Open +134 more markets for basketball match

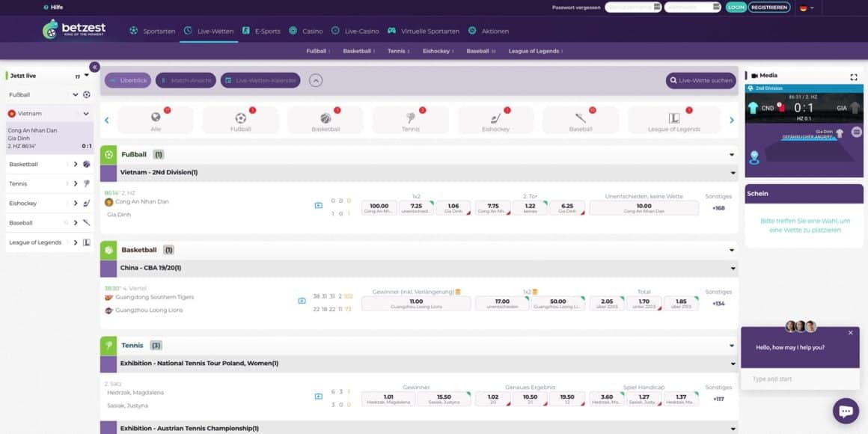(x=718, y=303)
